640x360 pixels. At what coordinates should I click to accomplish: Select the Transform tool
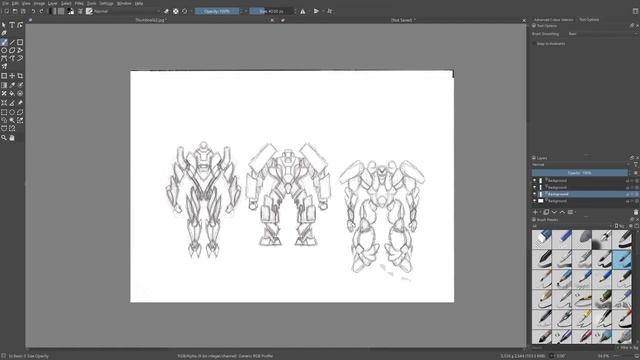tap(4, 76)
